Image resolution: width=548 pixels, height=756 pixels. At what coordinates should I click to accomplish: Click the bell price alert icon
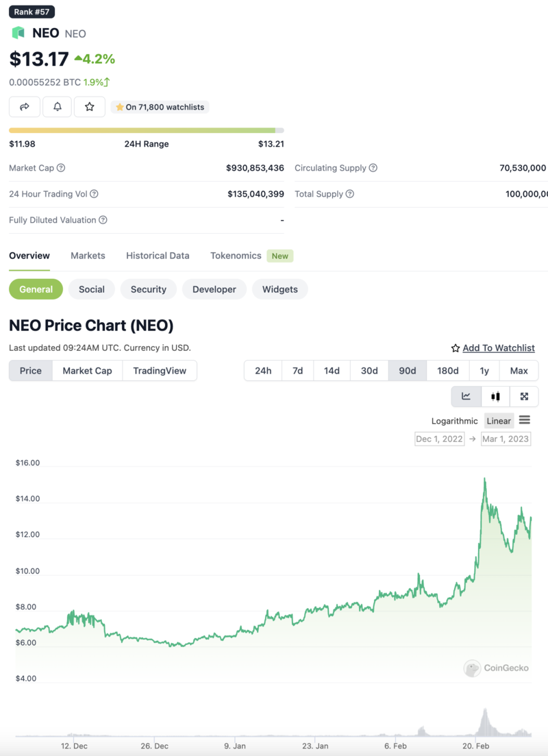click(x=58, y=107)
